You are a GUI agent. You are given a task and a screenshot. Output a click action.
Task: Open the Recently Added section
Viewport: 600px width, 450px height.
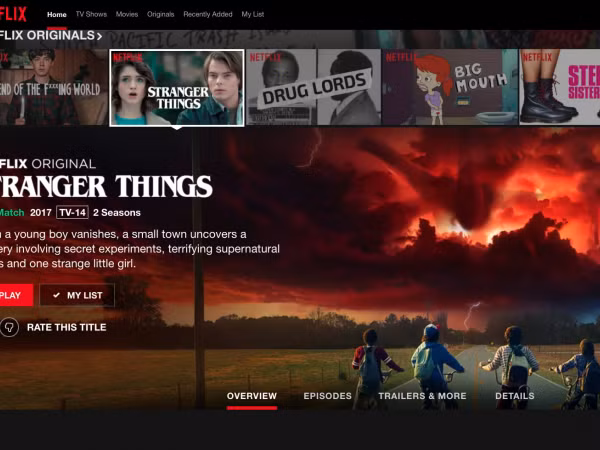208,14
